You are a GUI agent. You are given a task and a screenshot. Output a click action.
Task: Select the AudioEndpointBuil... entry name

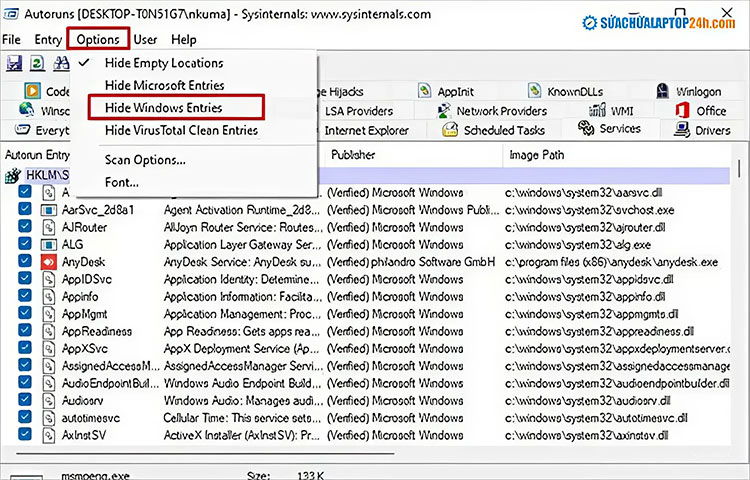[110, 383]
